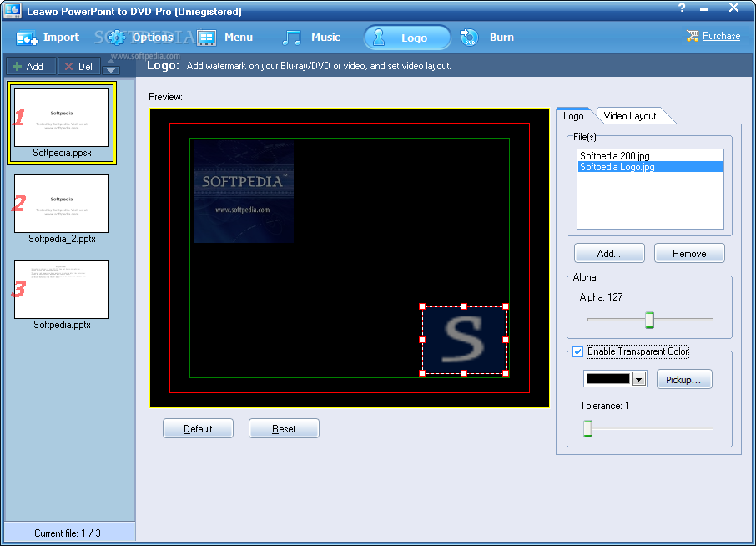This screenshot has width=756, height=546.
Task: Click bottom-right resize handle of S logo
Action: [506, 373]
